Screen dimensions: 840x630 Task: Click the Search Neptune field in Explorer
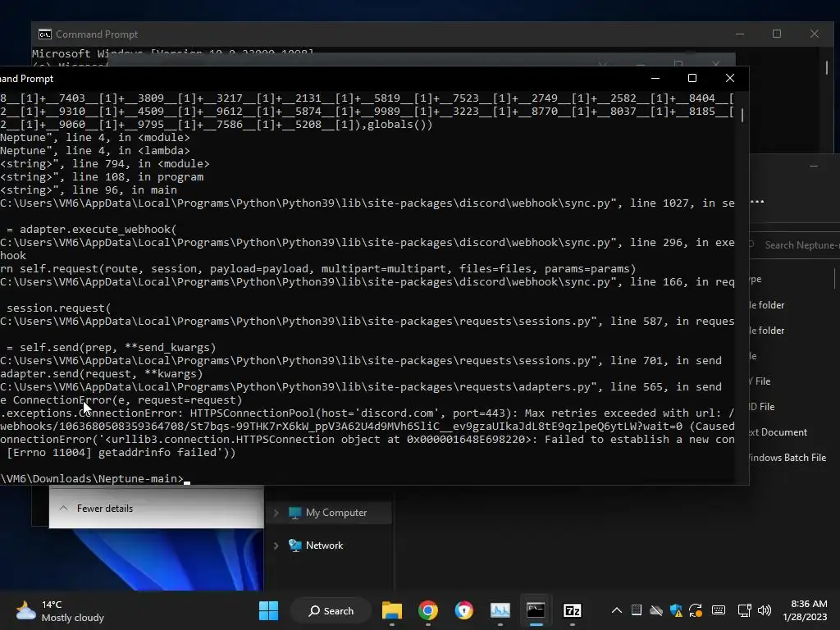point(794,244)
